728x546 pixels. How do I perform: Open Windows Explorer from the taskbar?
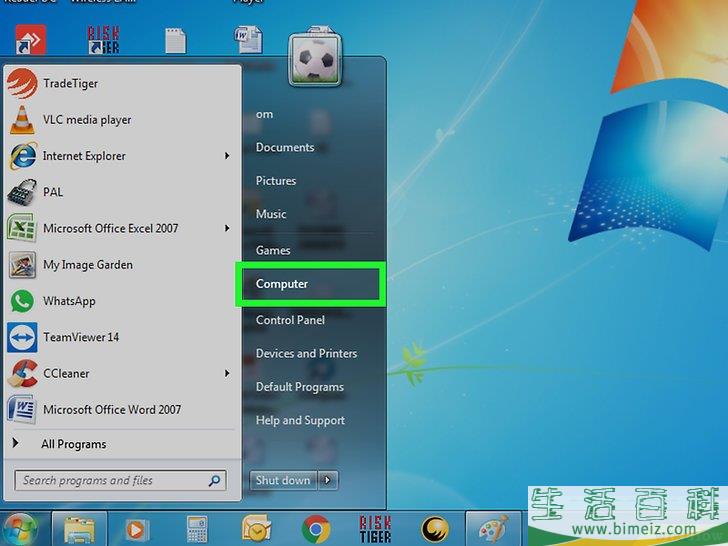(78, 528)
